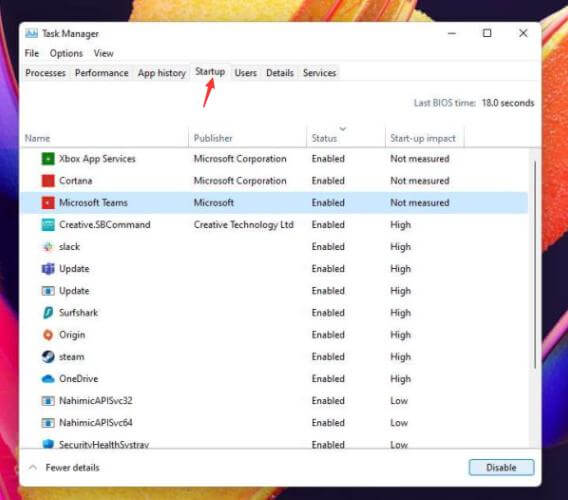
Task: Click the Microsoft Teams row icon
Action: [48, 203]
